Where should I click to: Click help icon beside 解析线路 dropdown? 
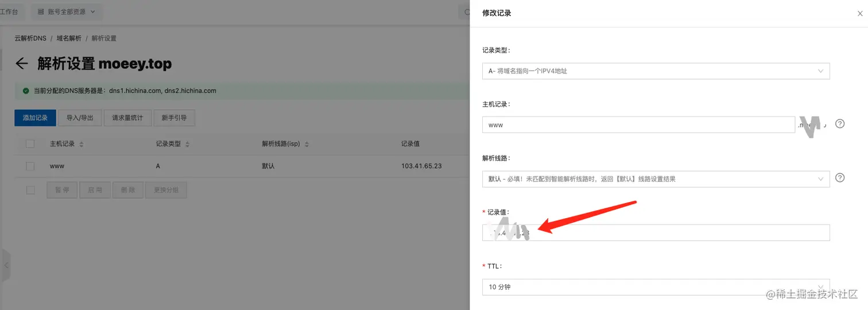[839, 178]
